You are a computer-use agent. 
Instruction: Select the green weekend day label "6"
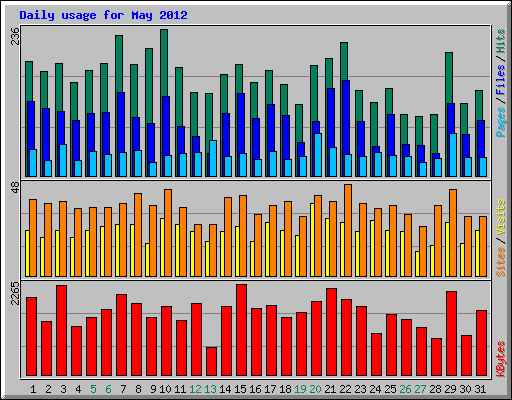(108, 389)
